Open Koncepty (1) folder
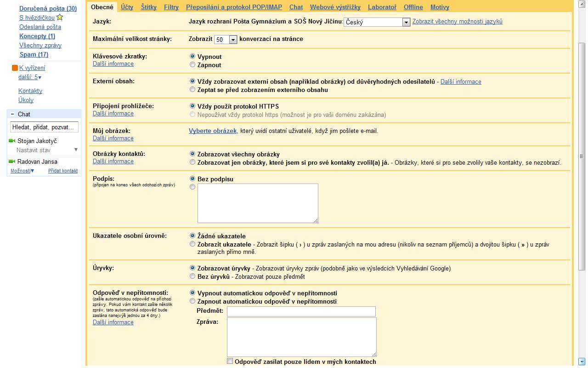The width and height of the screenshot is (588, 368). (x=37, y=36)
